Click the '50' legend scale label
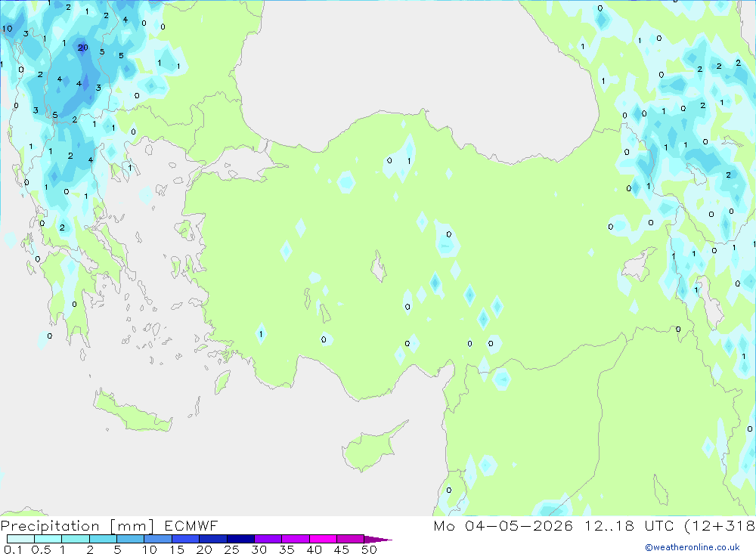 [x=369, y=549]
